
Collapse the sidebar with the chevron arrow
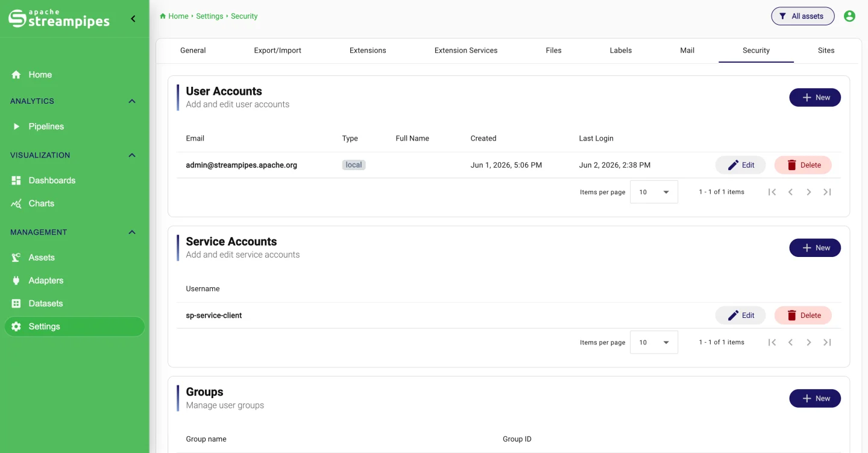tap(133, 19)
